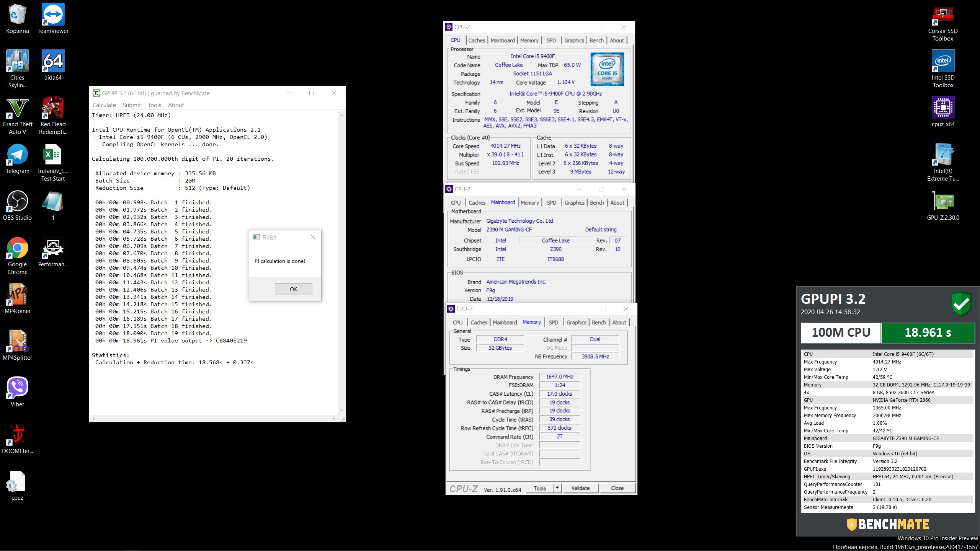
Task: Click the NVIDIA GeForce RTX 2060 row in BenchMate
Action: (x=887, y=400)
